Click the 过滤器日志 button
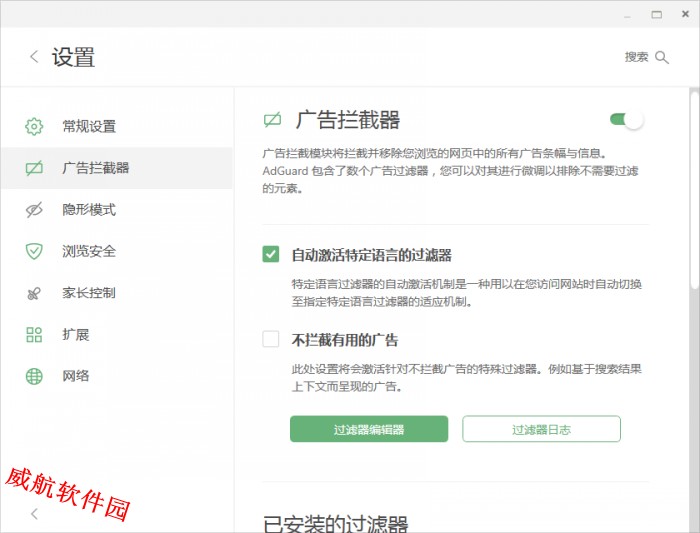 click(x=541, y=429)
